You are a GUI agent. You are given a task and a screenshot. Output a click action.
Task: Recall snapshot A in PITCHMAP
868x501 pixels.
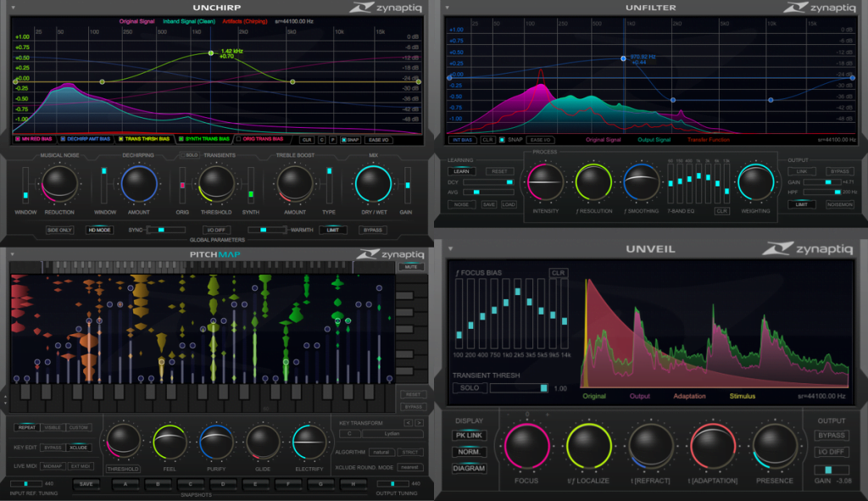[125, 484]
